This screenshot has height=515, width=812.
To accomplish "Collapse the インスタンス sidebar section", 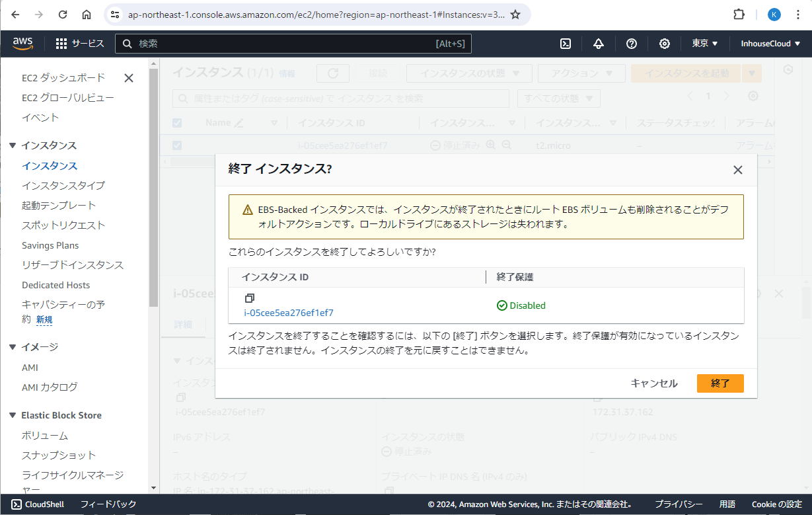I will pyautogui.click(x=13, y=145).
